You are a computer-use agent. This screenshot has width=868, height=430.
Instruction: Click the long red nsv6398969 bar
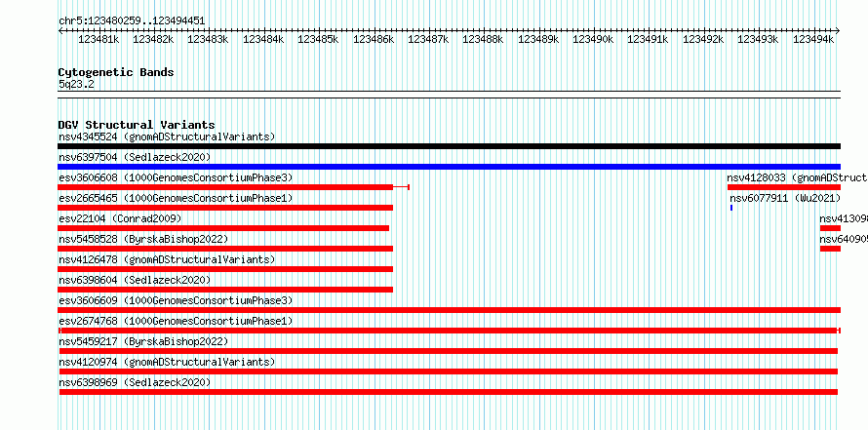pos(449,392)
